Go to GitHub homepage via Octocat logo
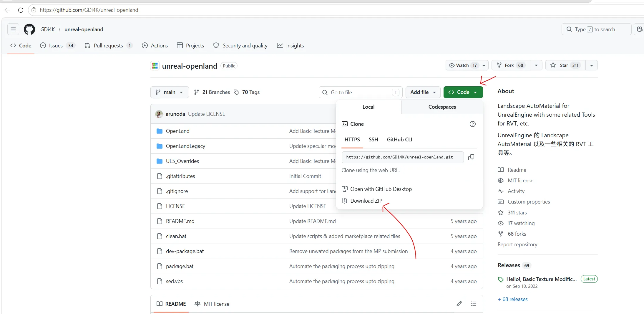 pos(29,29)
